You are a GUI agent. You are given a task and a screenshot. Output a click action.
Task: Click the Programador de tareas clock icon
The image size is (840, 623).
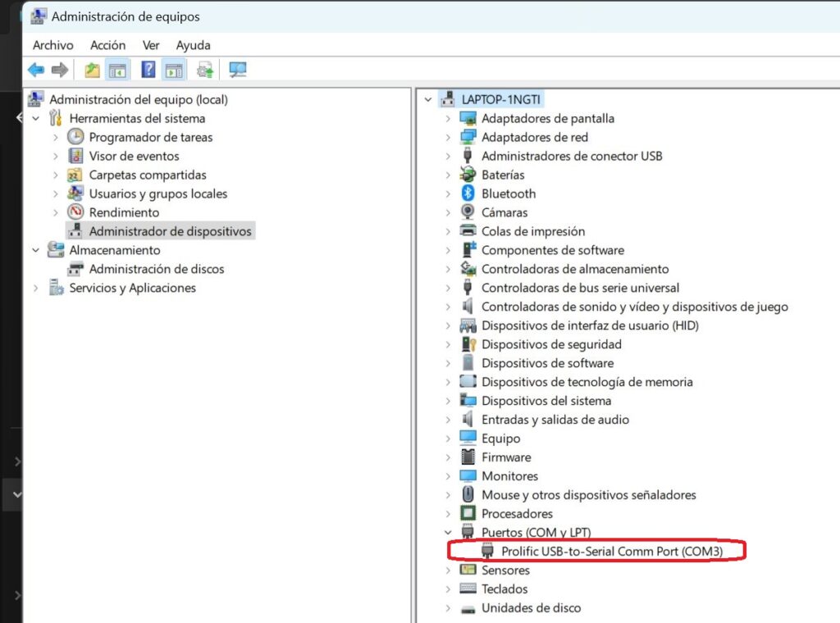pyautogui.click(x=75, y=137)
